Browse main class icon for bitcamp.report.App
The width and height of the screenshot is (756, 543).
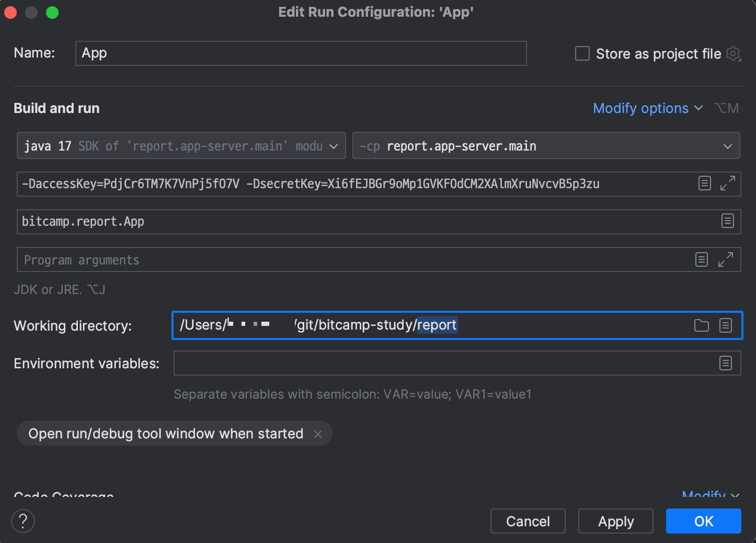(727, 221)
